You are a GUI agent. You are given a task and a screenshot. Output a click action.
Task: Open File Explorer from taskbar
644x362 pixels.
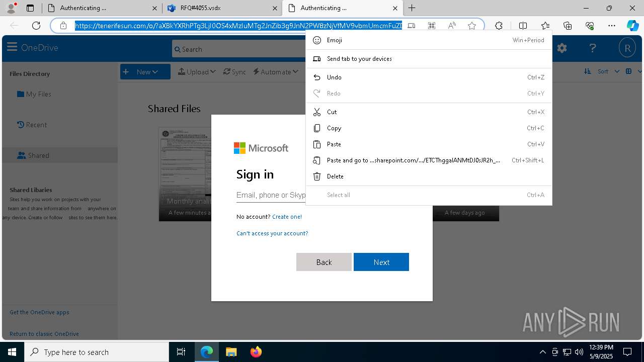[231, 352]
